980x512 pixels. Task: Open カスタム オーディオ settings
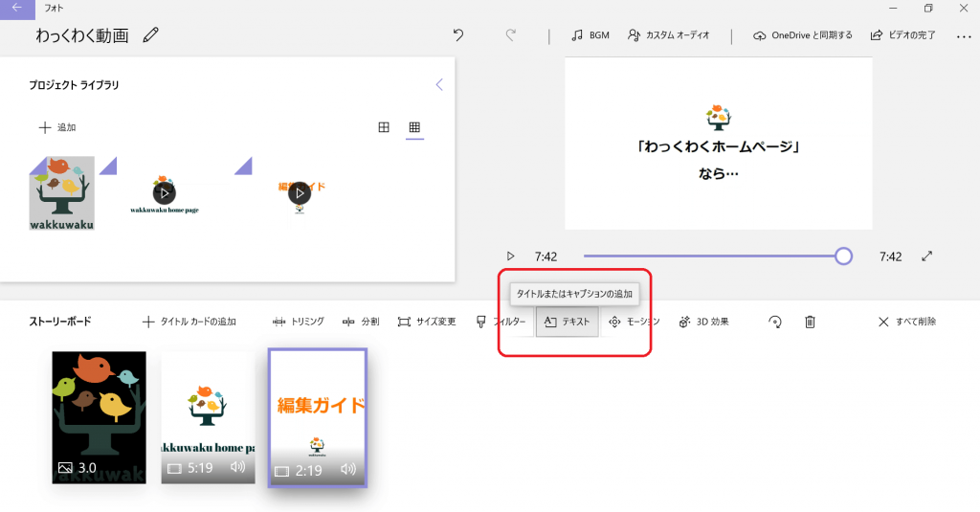pos(668,35)
